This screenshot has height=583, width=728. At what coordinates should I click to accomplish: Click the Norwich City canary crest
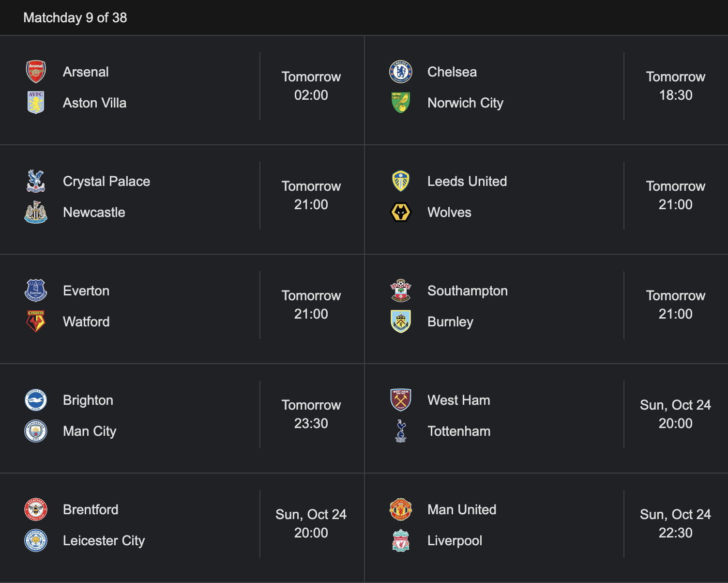point(401,103)
